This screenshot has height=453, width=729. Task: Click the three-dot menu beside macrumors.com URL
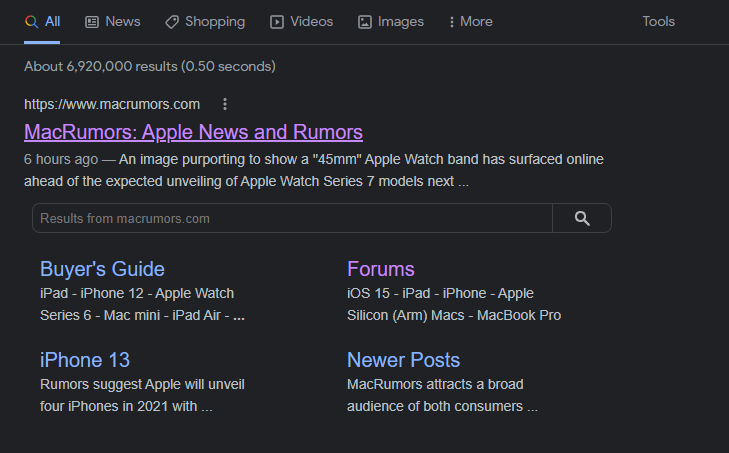pos(225,104)
